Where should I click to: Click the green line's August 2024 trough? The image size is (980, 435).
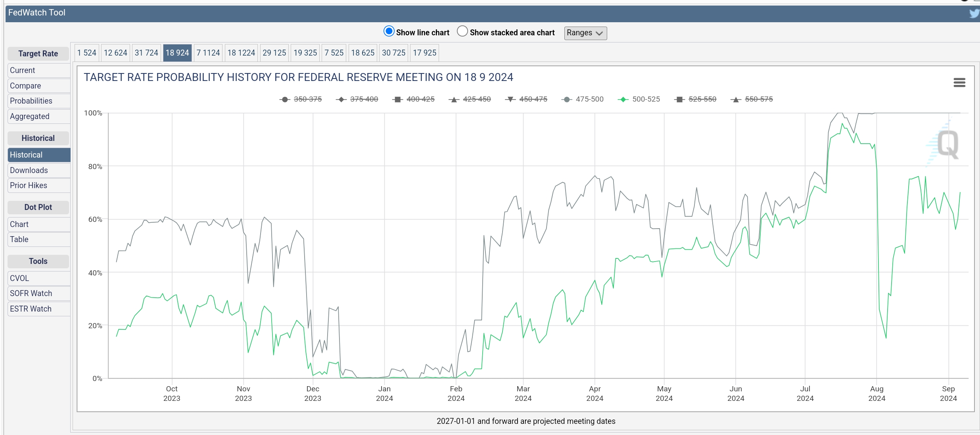click(886, 338)
